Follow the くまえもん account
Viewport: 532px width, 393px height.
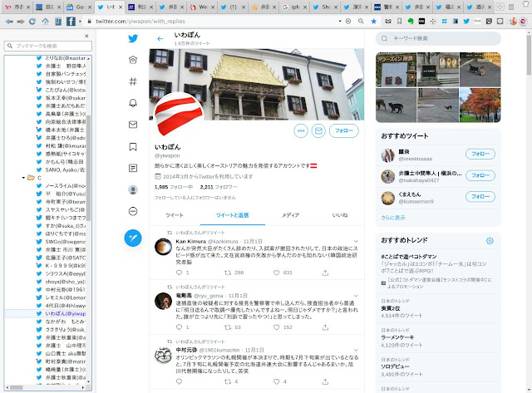[480, 197]
